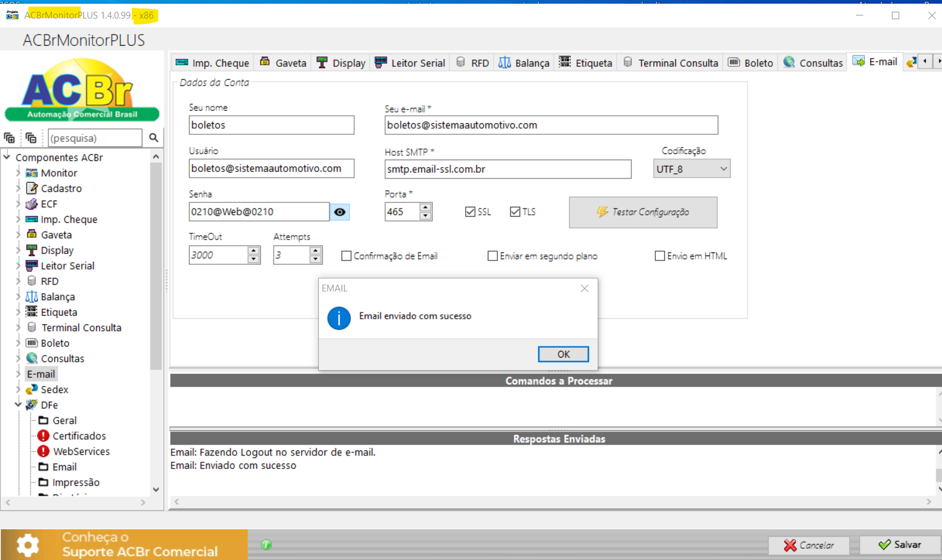The width and height of the screenshot is (942, 560).
Task: Click the Consultas globe icon in tree
Action: click(32, 358)
